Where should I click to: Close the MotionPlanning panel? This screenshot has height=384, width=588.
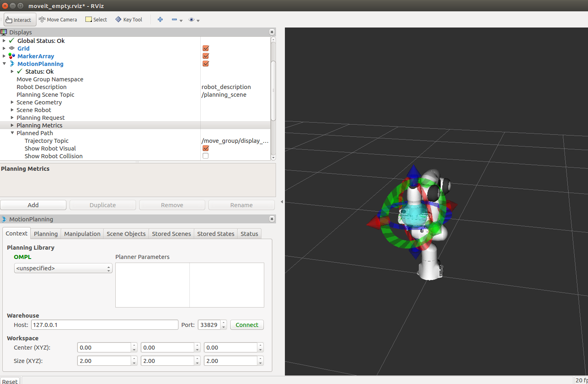[272, 219]
